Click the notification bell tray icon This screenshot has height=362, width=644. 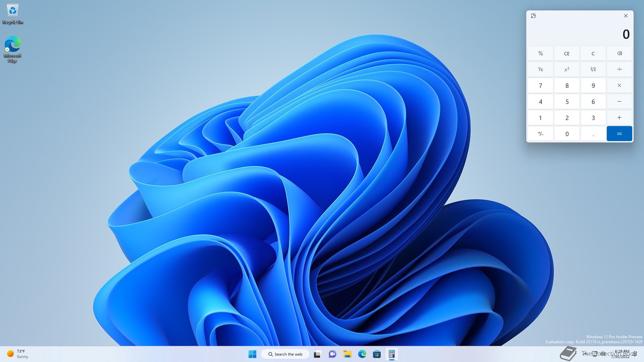point(635,354)
